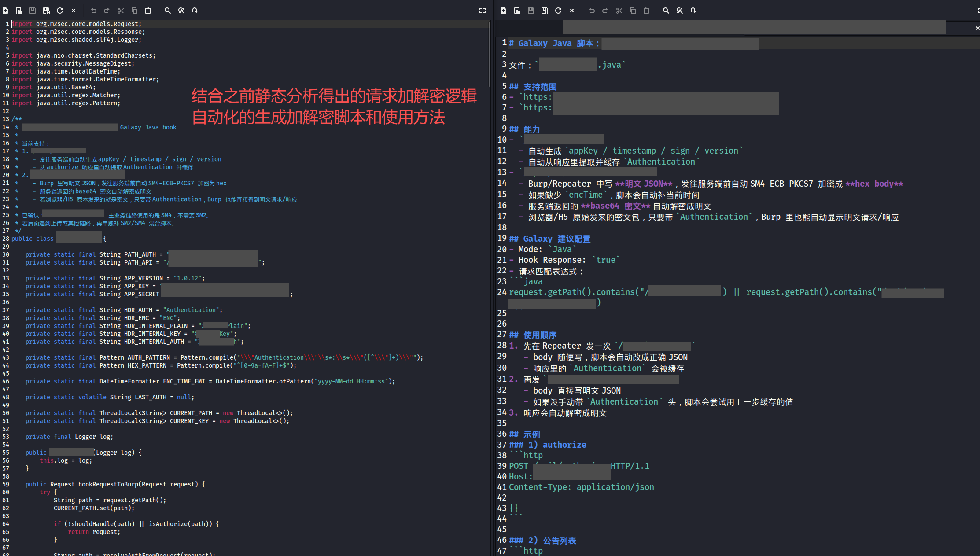Open a file in the left editor

click(19, 11)
